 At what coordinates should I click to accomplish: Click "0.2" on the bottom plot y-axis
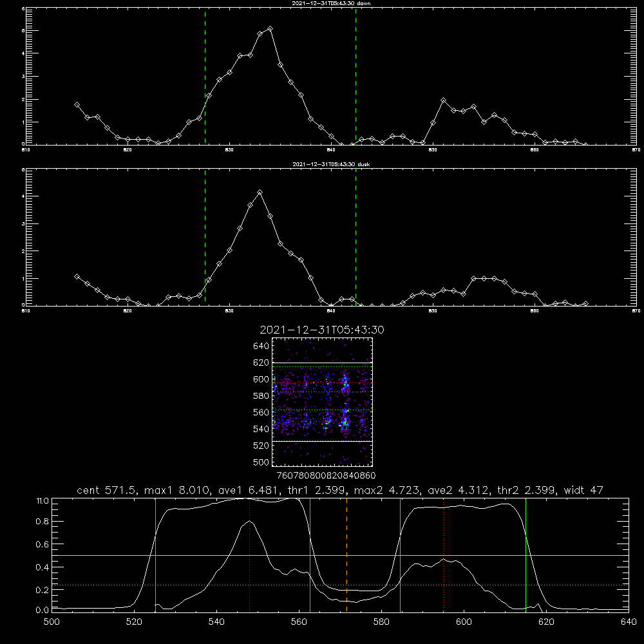(x=43, y=590)
